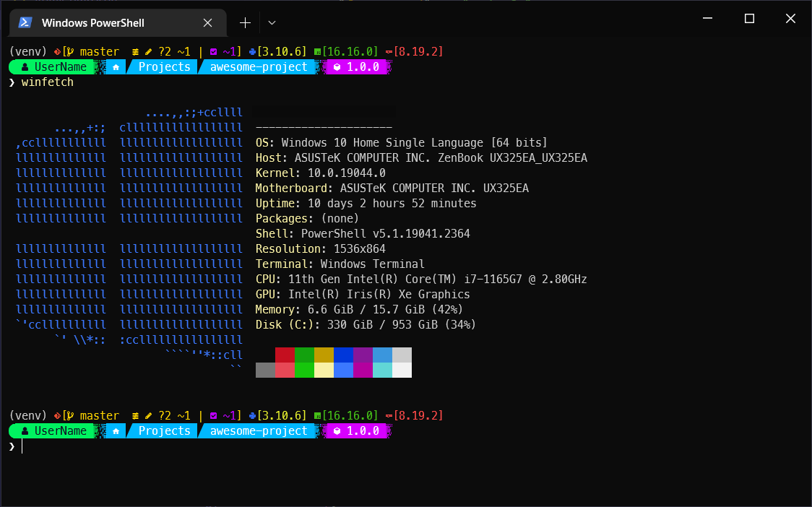Click the turquoise swatch in the bottom palette row
This screenshot has width=812, height=507.
click(x=383, y=370)
